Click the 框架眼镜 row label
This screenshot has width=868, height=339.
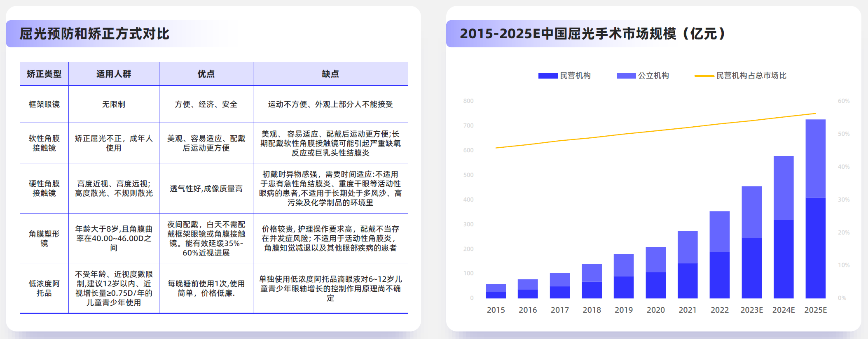[x=44, y=104]
